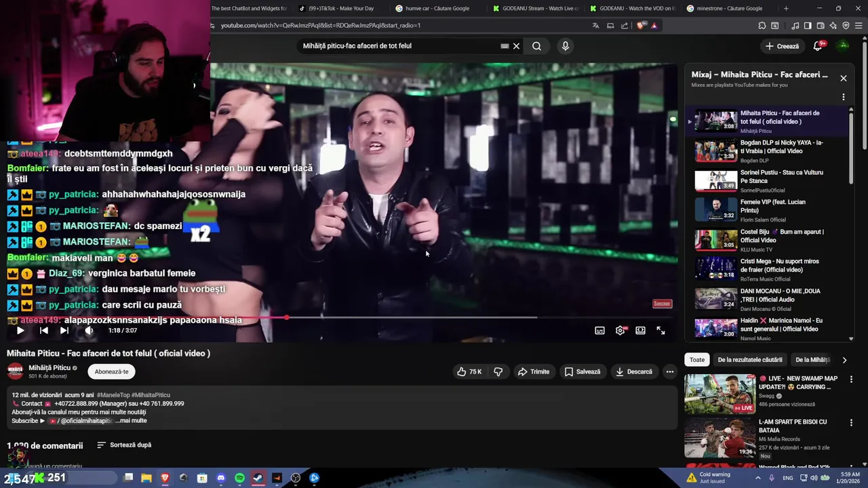Click the browser translate page icon

click(595, 26)
